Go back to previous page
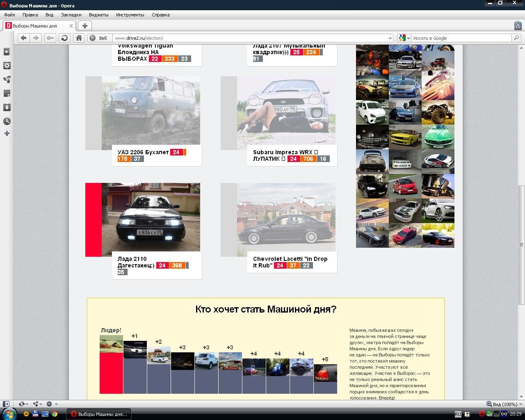 [23, 38]
